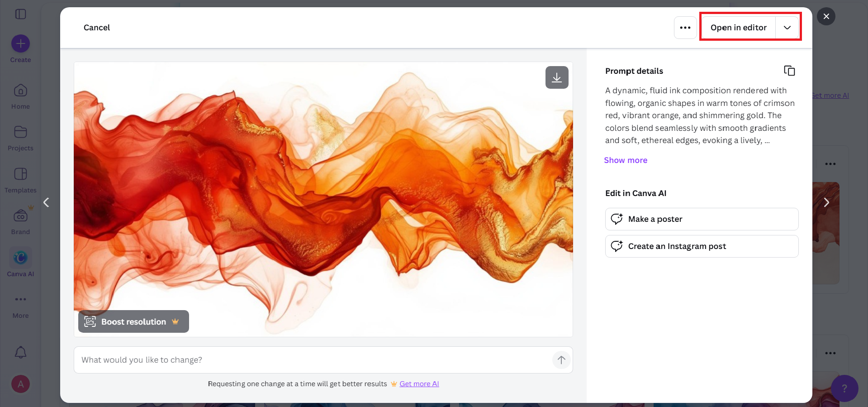The width and height of the screenshot is (868, 407).
Task: Open Projects folder in the sidebar
Action: (x=20, y=138)
